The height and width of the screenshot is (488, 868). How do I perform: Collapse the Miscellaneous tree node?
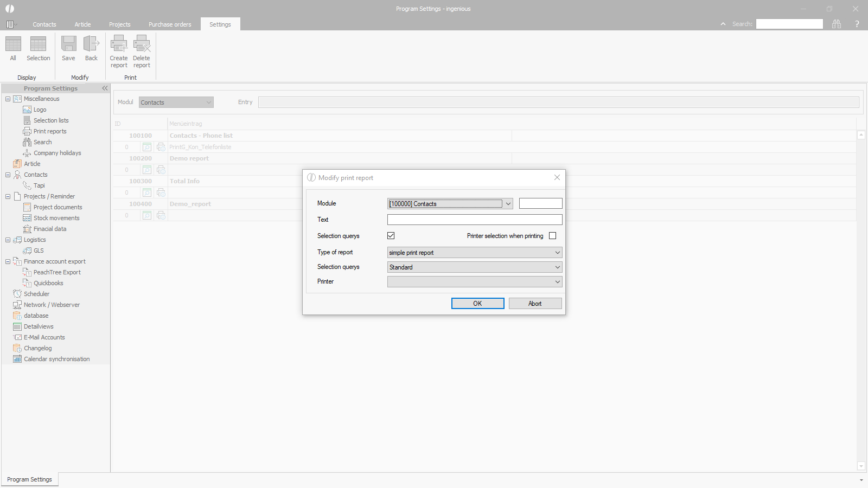tap(8, 99)
